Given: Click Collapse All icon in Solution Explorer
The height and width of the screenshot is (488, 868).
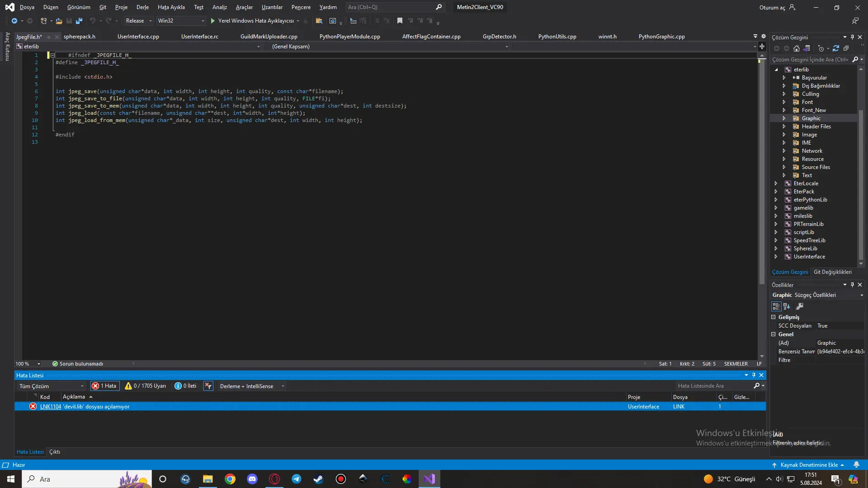Looking at the screenshot, I should click(x=846, y=48).
